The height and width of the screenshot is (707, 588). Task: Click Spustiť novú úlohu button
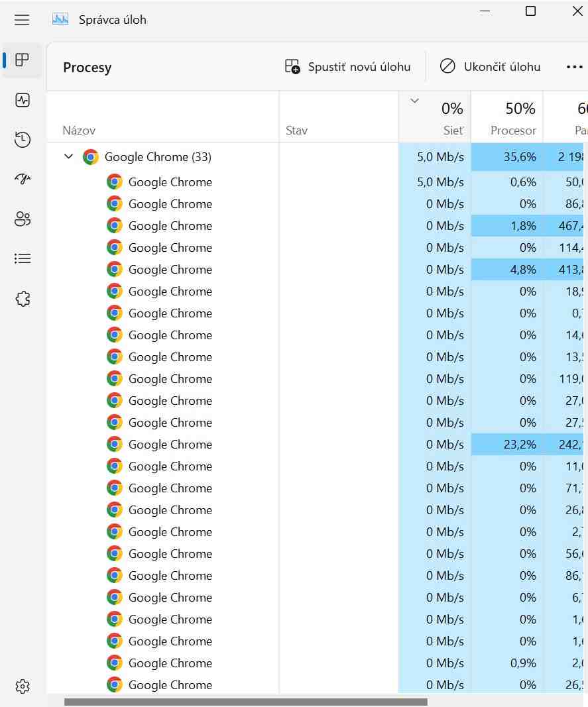(348, 67)
